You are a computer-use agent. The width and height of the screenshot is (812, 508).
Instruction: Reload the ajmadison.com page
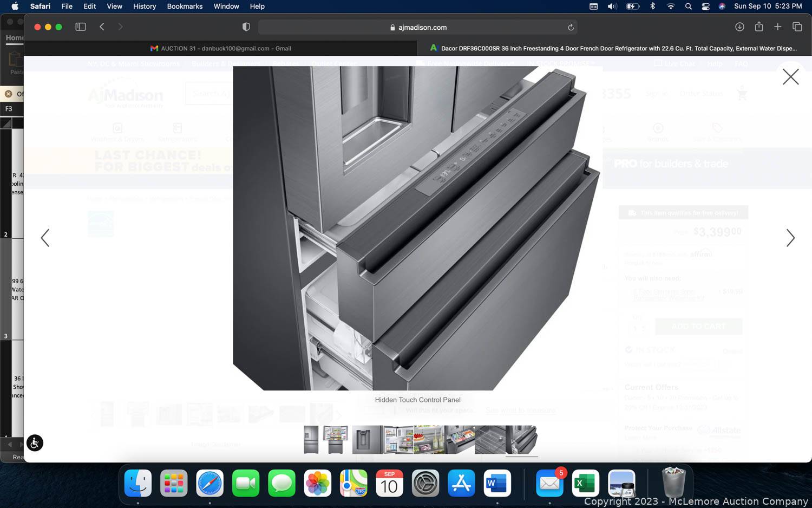[x=571, y=27]
